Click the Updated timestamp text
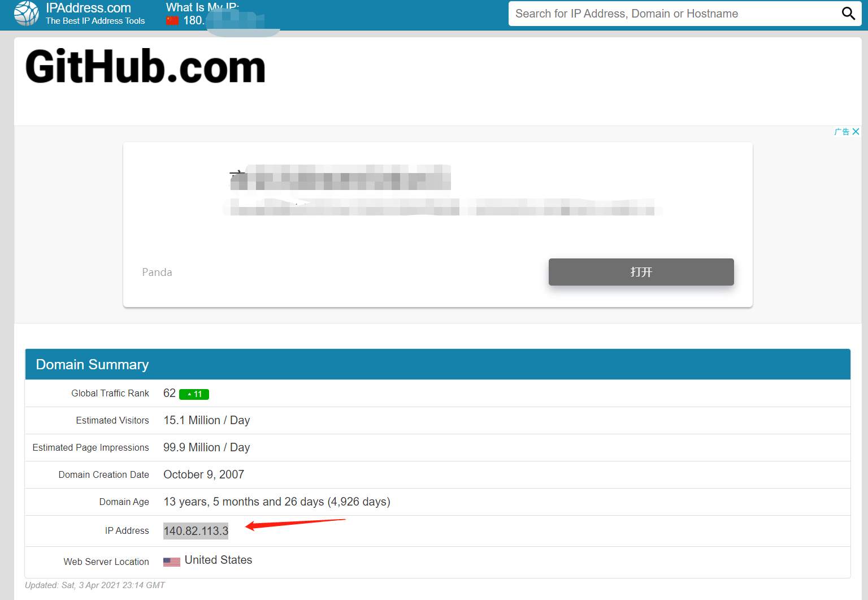Screen dimensions: 868x600 [x=95, y=585]
